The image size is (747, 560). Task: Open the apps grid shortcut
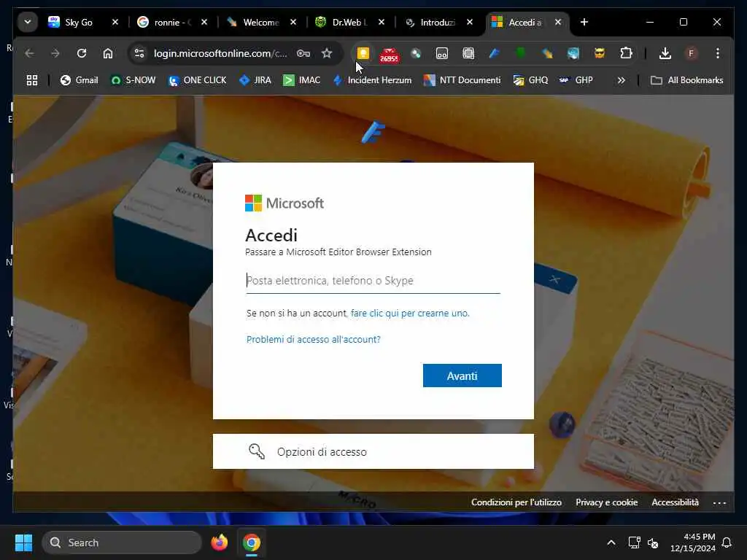click(x=32, y=80)
